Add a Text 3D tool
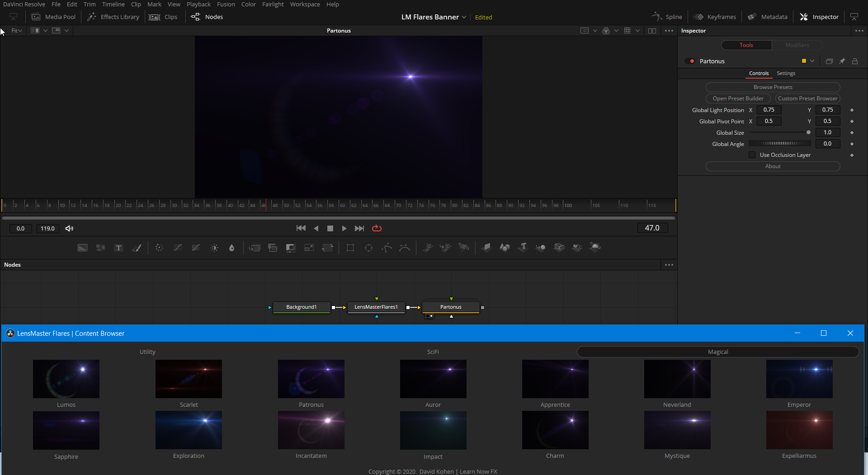Image resolution: width=868 pixels, height=475 pixels. click(x=523, y=247)
